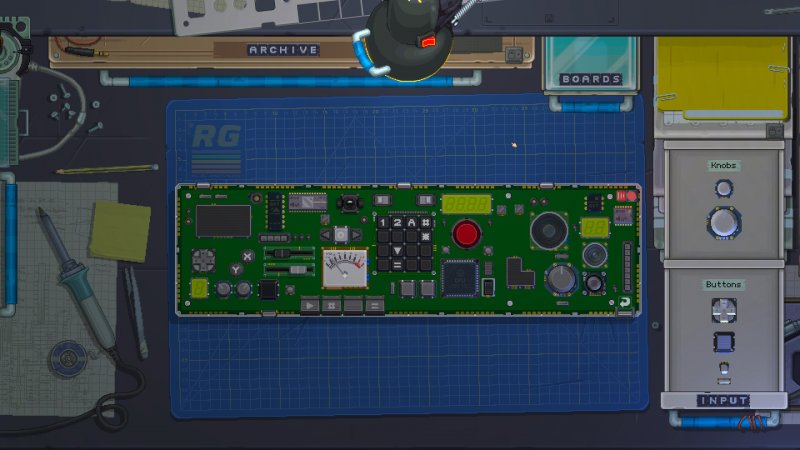This screenshot has width=800, height=450.
Task: Open the BOARDS drawer
Action: (591, 79)
